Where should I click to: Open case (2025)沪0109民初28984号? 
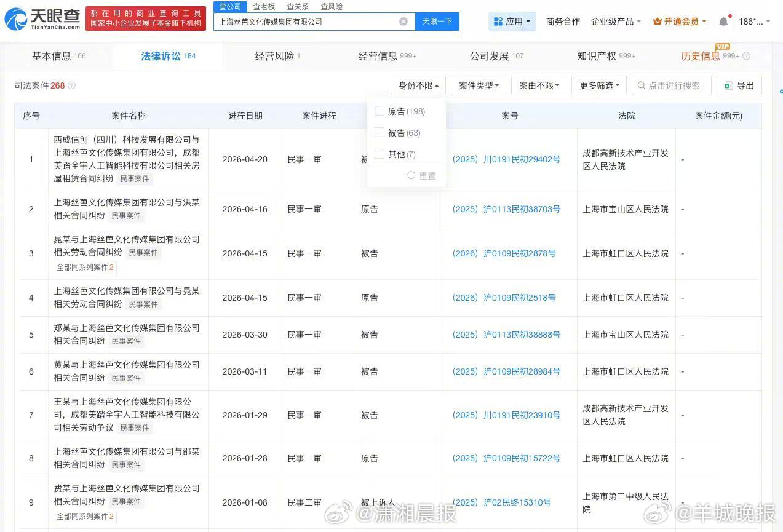click(506, 371)
